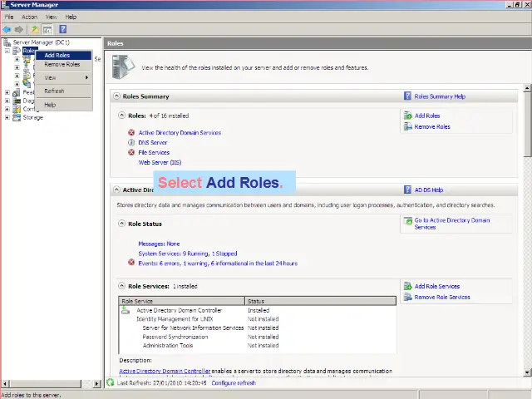532x399 pixels.
Task: Click the info icon beside DNS Server
Action: point(131,142)
